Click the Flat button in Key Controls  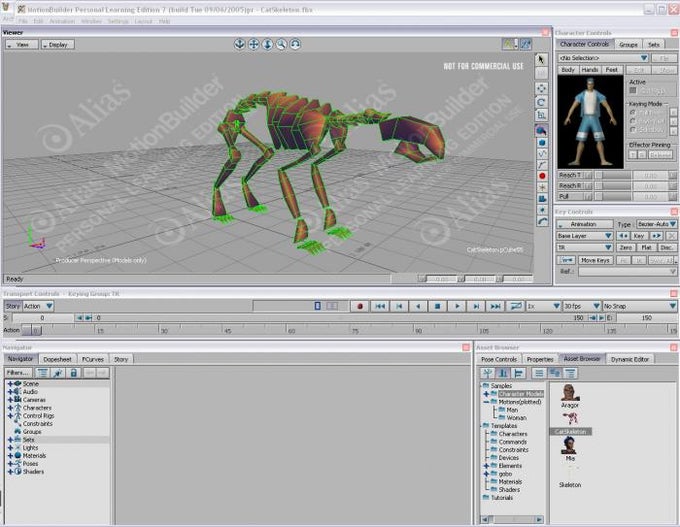[647, 248]
